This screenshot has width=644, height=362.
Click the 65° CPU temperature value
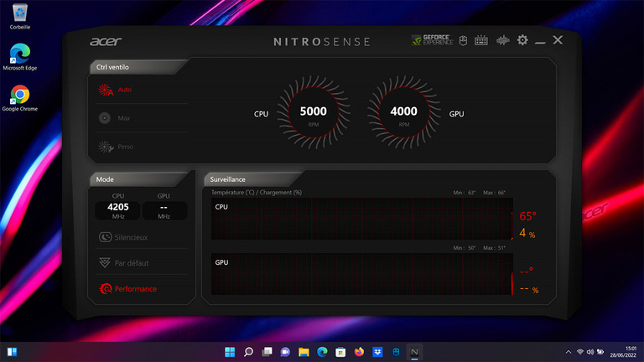527,216
